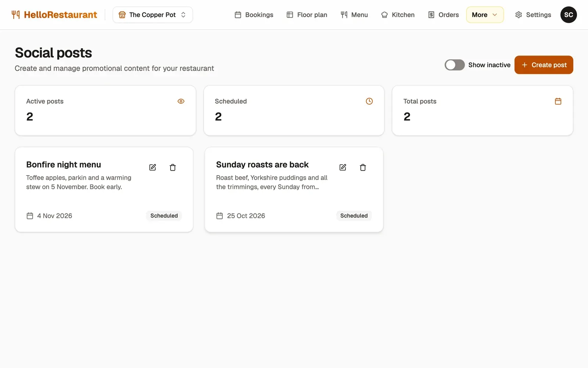The width and height of the screenshot is (588, 368).
Task: Click the calendar icon on Total posts card
Action: (x=558, y=101)
